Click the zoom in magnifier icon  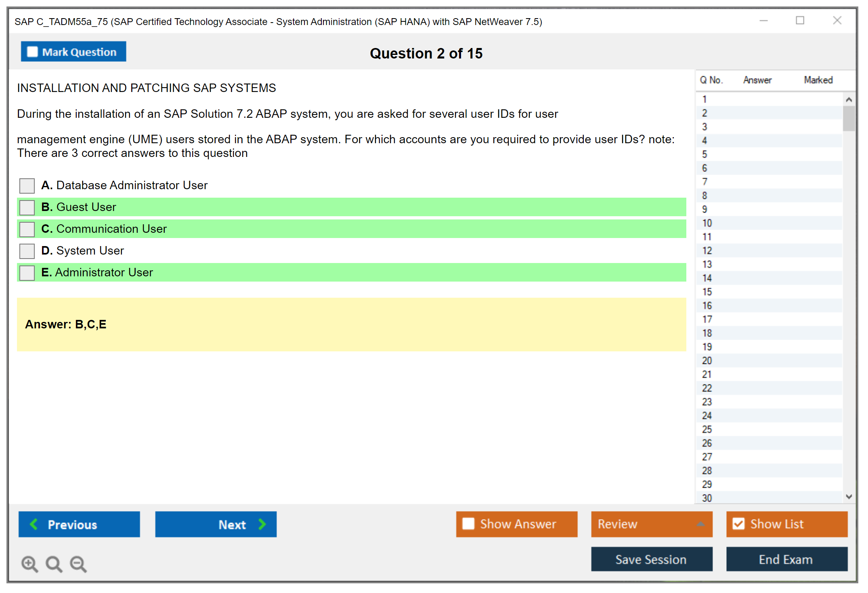[29, 564]
